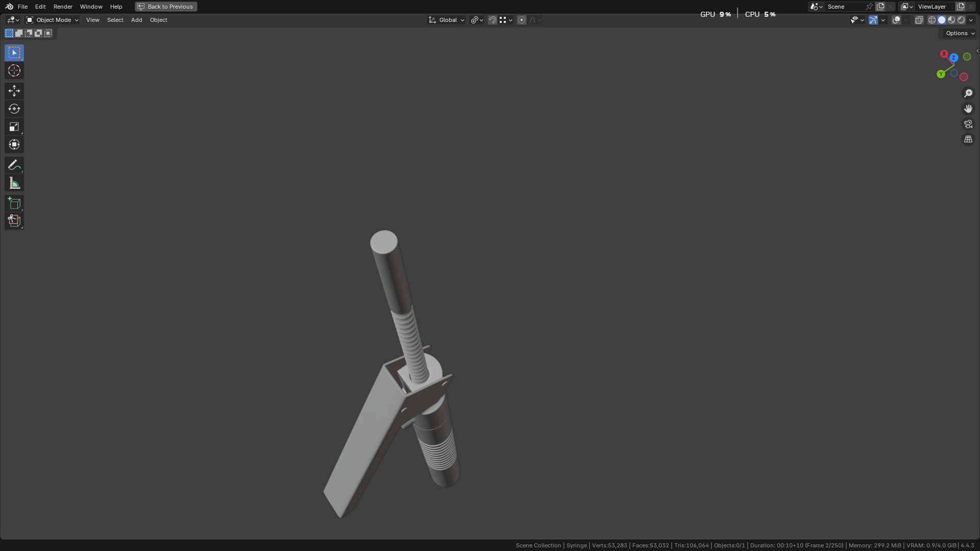Click the add view layer icon

click(x=961, y=7)
